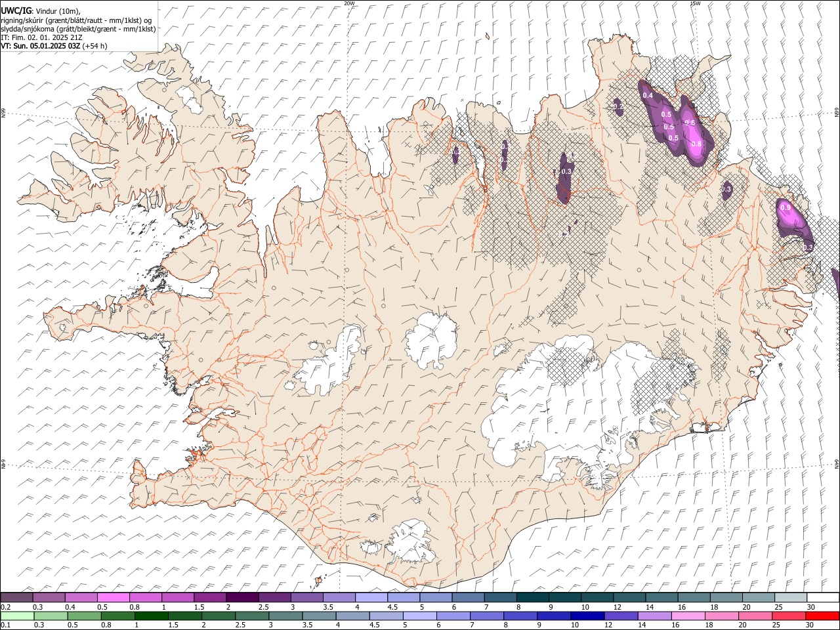This screenshot has height=630, width=840.
Task: Pick the medium green 0.5 swatch in the bottom legend row
Action: [85, 616]
